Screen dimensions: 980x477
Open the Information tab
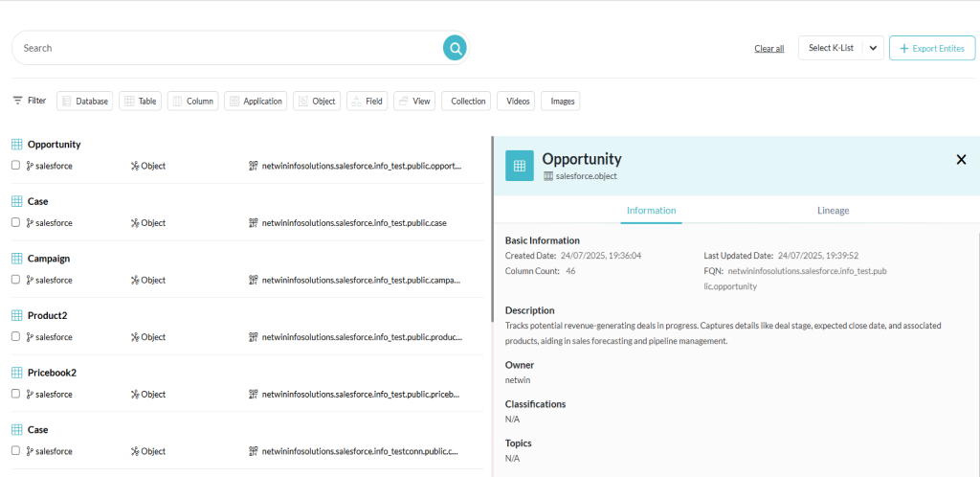[x=651, y=211]
